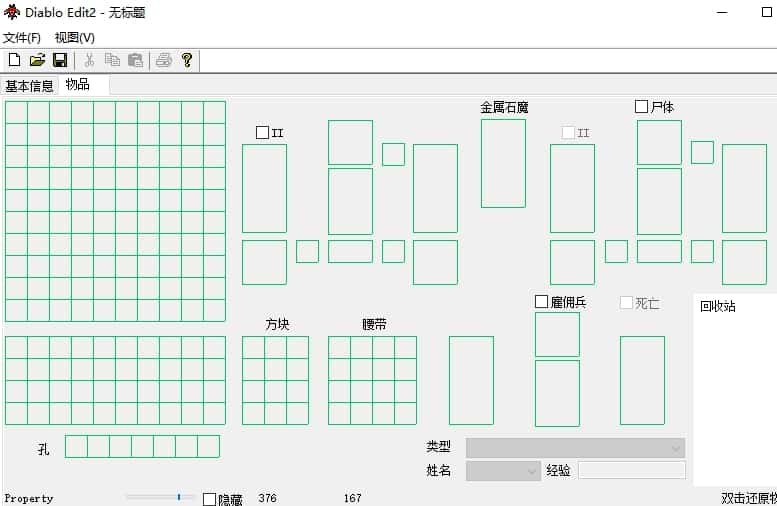
Task: Maximize the Diablo Edit2 window
Action: pyautogui.click(x=766, y=12)
